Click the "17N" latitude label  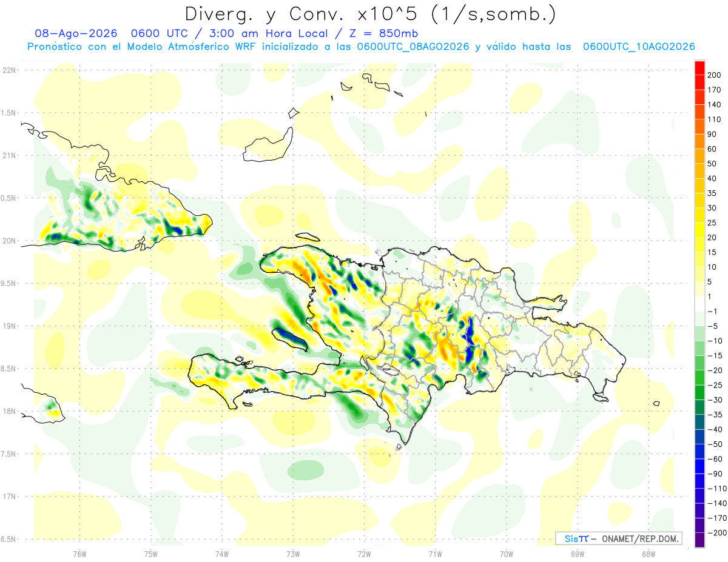(x=10, y=497)
